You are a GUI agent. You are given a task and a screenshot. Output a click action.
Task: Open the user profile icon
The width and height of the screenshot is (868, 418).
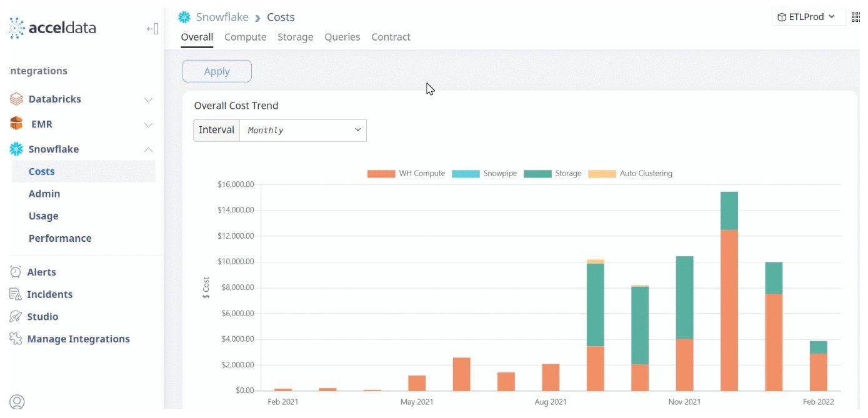coord(17,402)
